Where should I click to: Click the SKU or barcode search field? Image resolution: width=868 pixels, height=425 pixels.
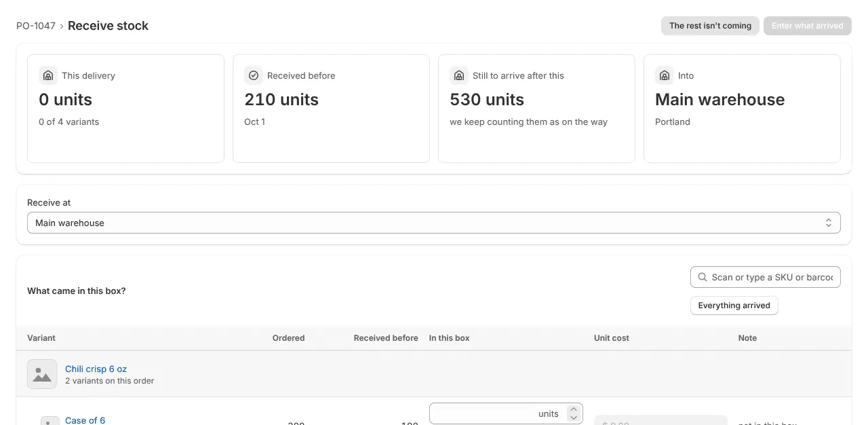pos(766,277)
